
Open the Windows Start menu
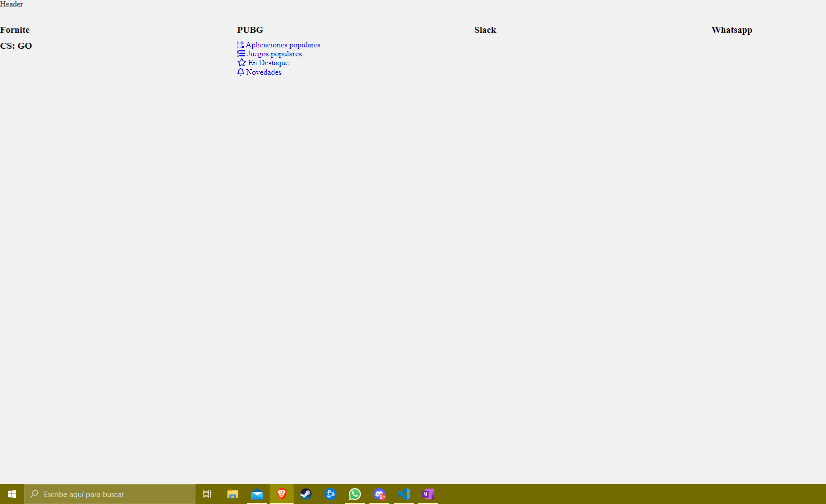(x=12, y=494)
